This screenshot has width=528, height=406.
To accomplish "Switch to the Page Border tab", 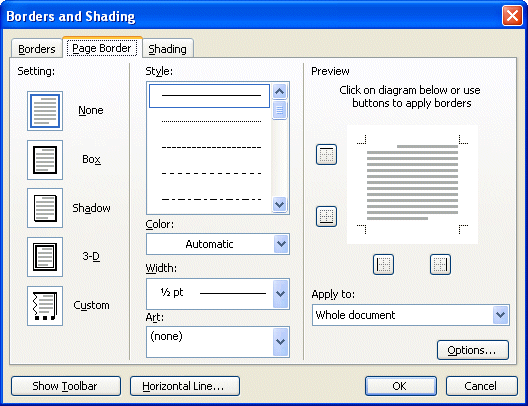I will pos(102,48).
